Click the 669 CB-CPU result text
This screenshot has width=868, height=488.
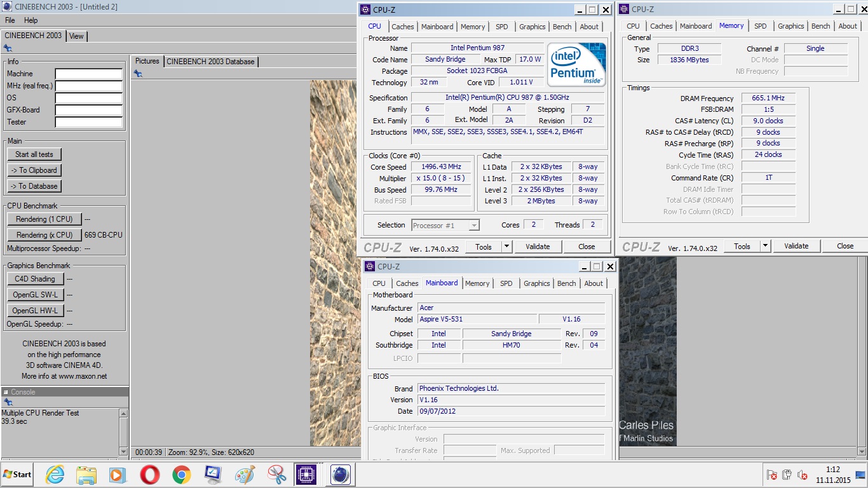pos(104,235)
